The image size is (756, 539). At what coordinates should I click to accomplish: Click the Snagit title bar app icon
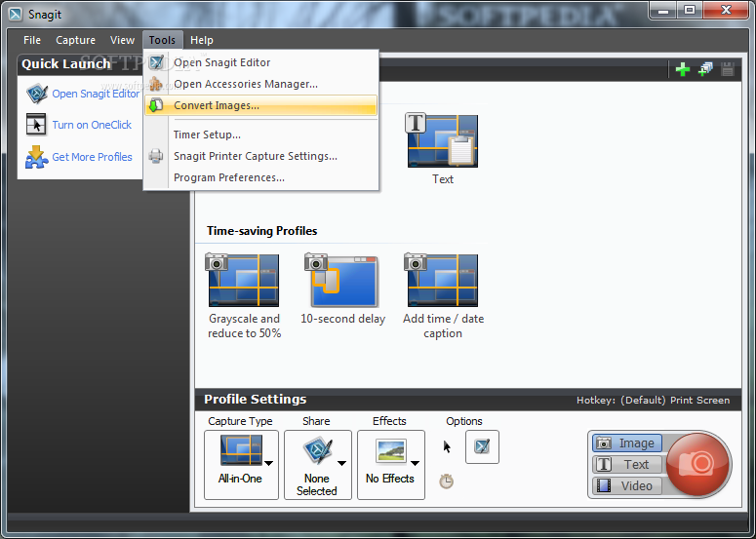[16, 15]
